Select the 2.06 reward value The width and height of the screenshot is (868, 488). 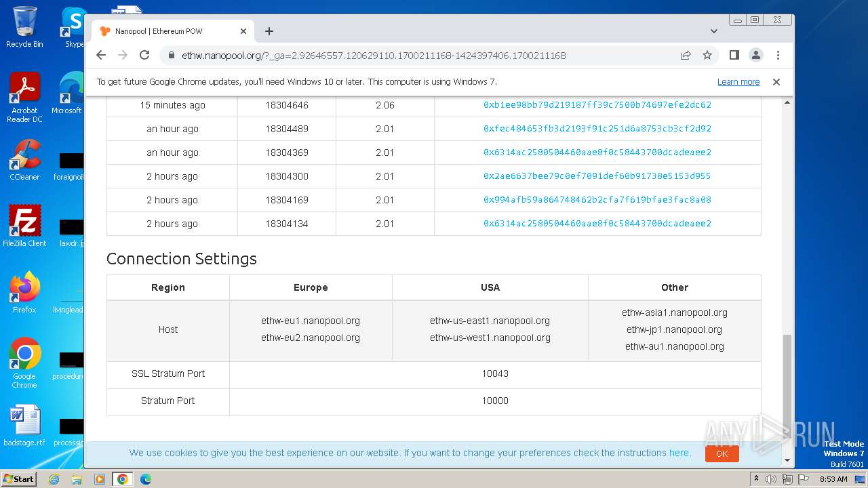(x=384, y=105)
